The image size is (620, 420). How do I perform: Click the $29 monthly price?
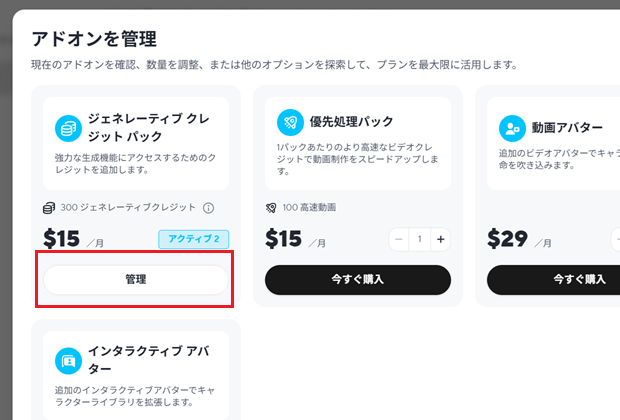[508, 239]
